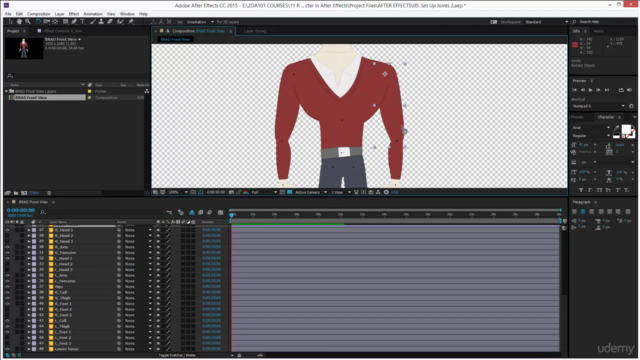Viewport: 640px width, 360px height.
Task: Hide the R_Arm layer eye toggle
Action: (x=7, y=247)
